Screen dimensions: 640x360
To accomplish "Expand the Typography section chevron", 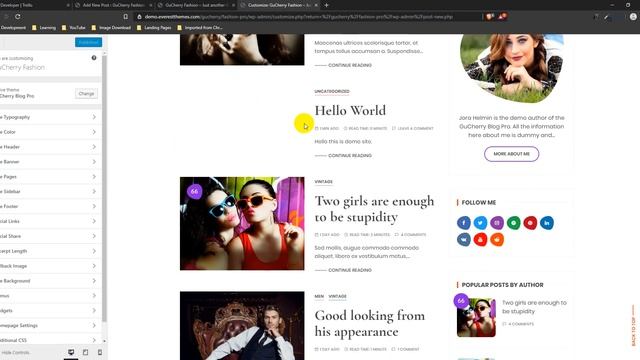I will [x=94, y=117].
